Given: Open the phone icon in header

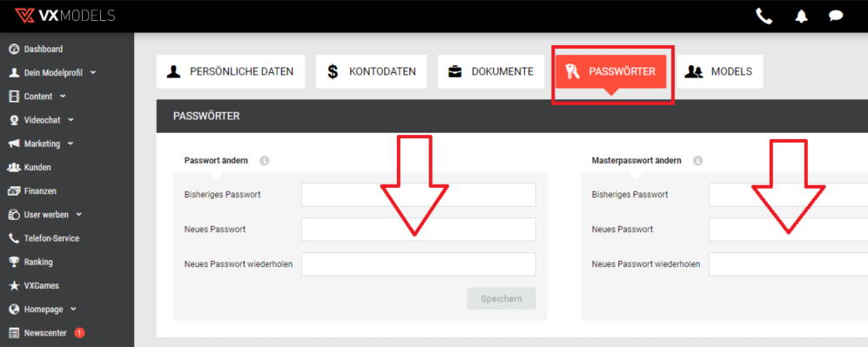Looking at the screenshot, I should click(764, 16).
